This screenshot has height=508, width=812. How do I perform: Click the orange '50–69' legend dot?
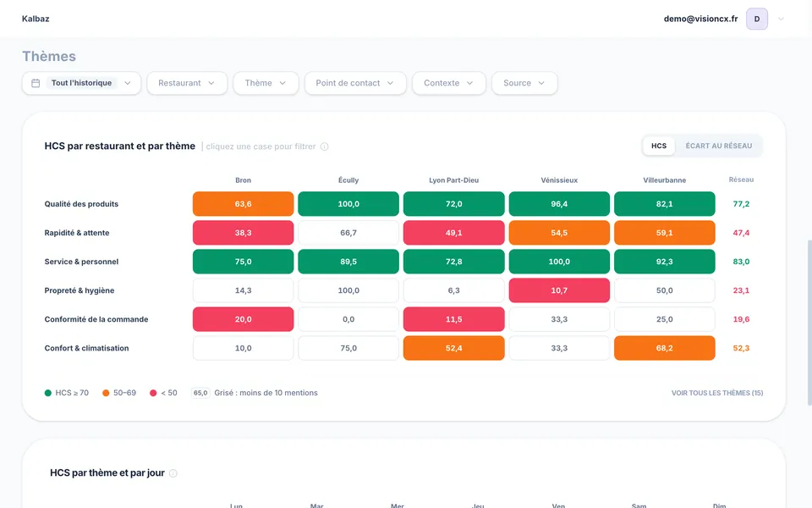106,393
